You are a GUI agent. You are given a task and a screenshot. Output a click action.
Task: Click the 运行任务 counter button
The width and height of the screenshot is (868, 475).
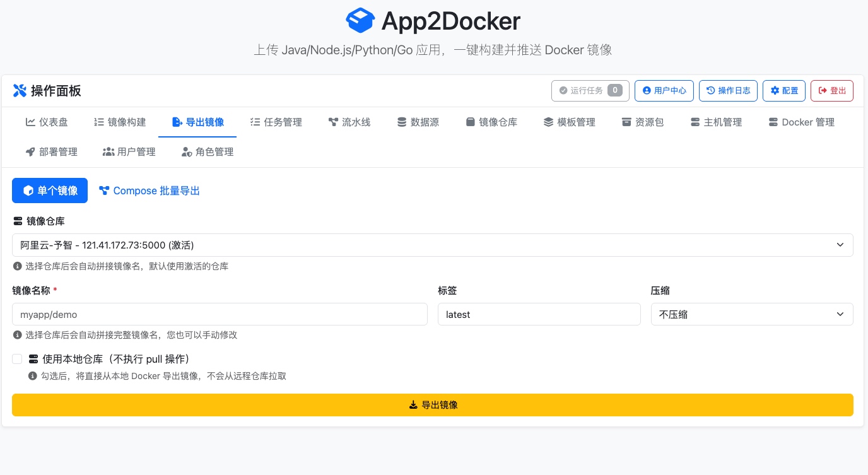click(x=590, y=91)
